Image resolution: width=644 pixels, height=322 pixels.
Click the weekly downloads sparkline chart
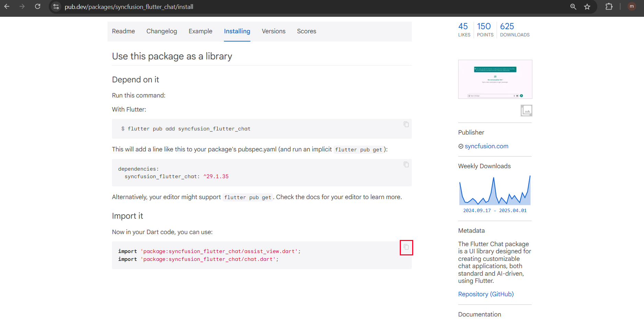coord(495,191)
